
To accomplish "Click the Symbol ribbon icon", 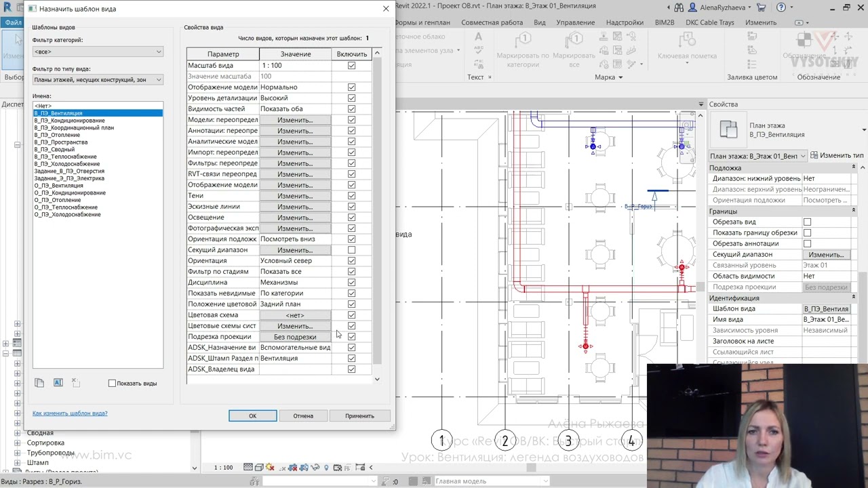I will [805, 41].
